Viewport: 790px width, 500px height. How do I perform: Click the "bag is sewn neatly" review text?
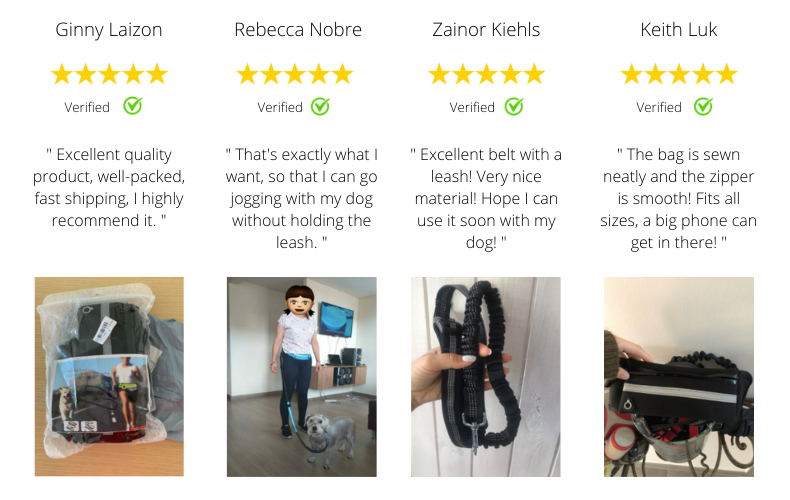679,198
